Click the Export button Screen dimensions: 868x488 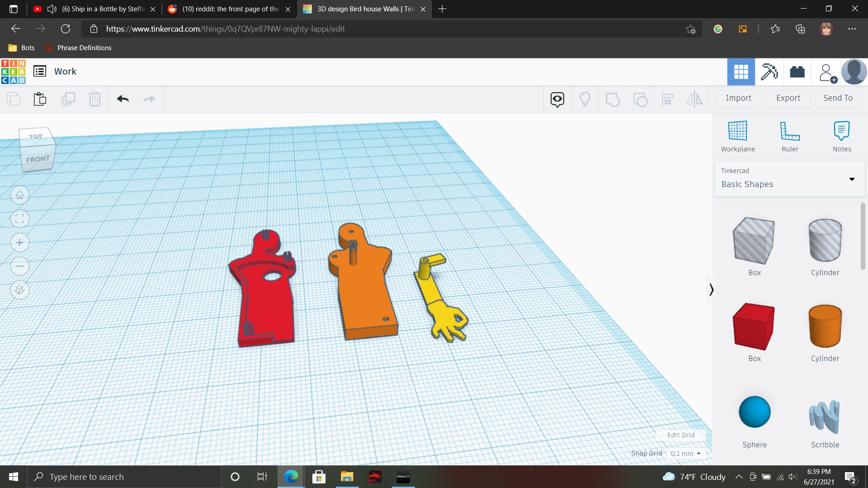pos(788,98)
